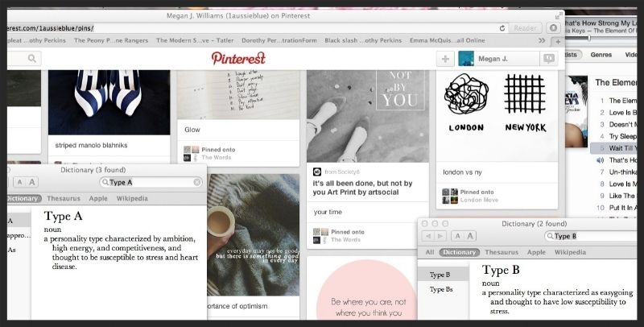Decrease font size in the Type A dictionary
The image size is (644, 327).
click(x=19, y=182)
